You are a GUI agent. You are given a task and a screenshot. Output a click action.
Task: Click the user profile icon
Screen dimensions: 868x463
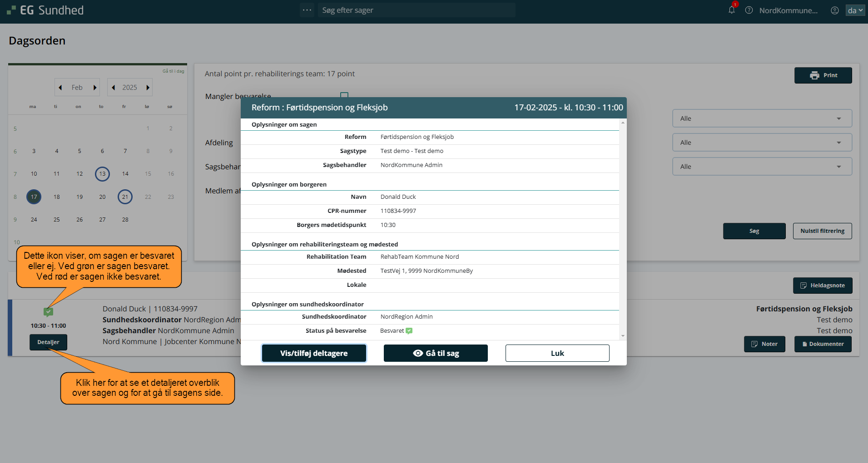834,10
